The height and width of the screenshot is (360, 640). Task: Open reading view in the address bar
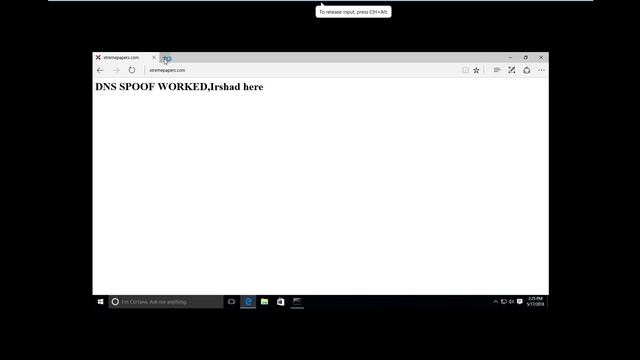click(465, 70)
